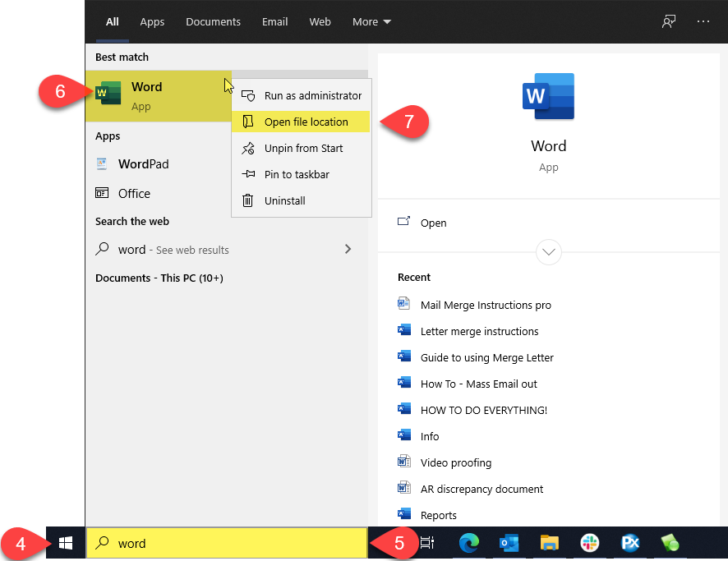Image resolution: width=728 pixels, height=561 pixels.
Task: Open the recent Info document
Action: click(x=430, y=436)
